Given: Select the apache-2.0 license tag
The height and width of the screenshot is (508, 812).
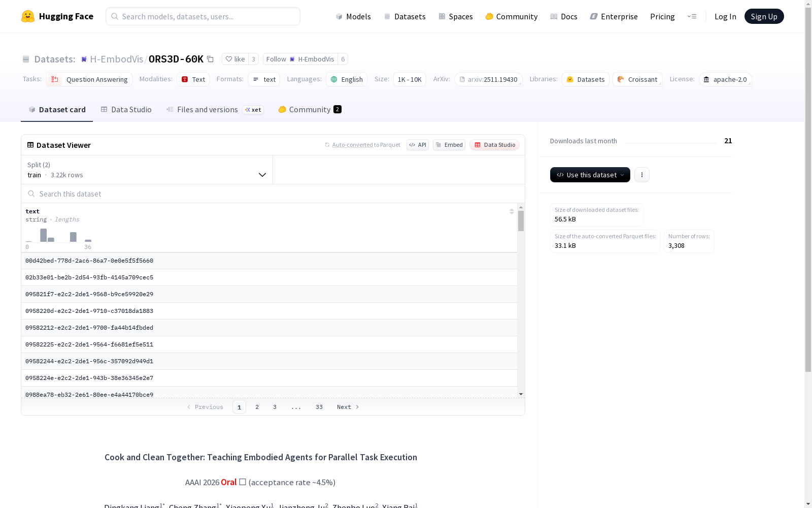Looking at the screenshot, I should (x=725, y=79).
